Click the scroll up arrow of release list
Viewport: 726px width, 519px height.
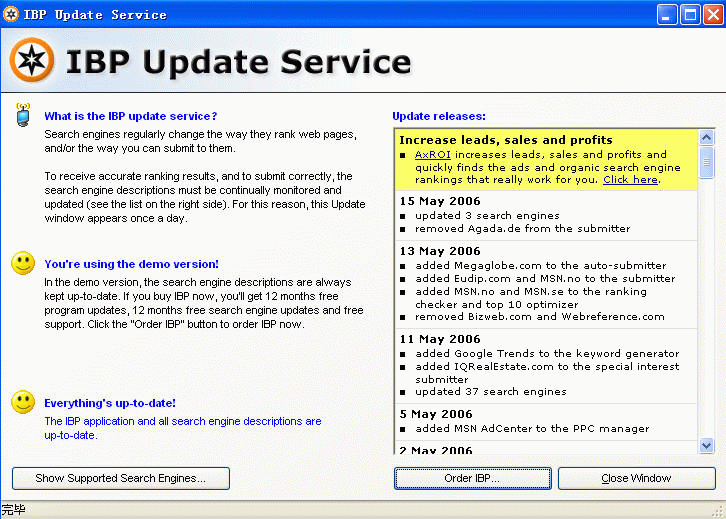(x=706, y=138)
